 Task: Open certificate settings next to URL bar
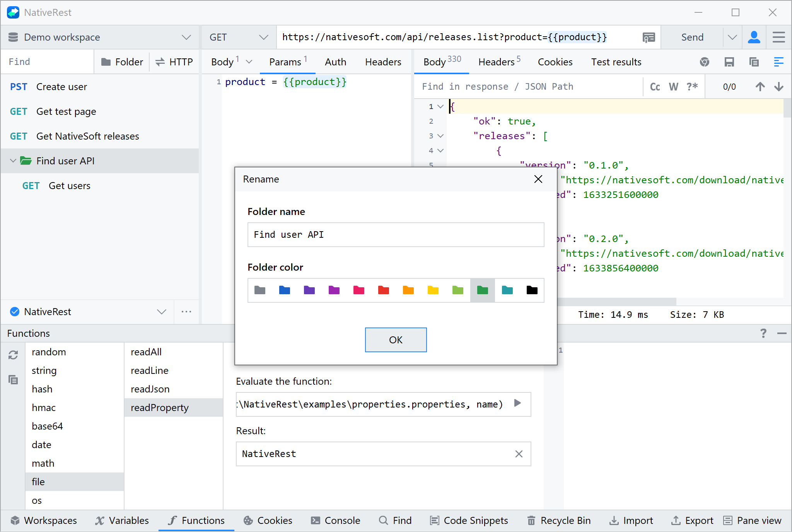(x=649, y=37)
